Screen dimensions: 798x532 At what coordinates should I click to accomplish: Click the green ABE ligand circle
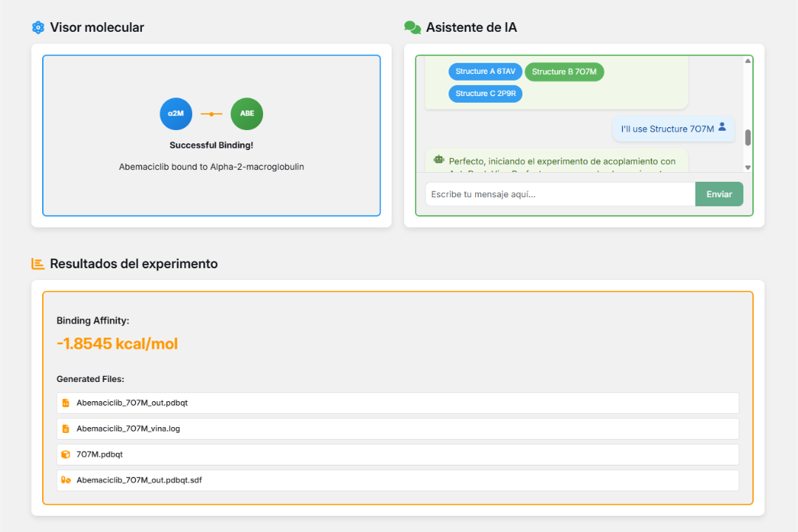247,114
